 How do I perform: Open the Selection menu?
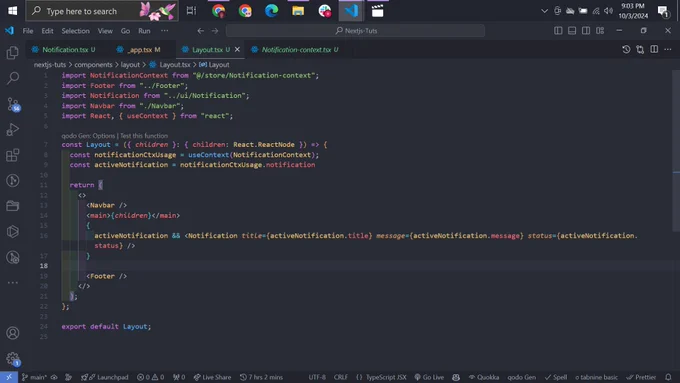pos(75,31)
